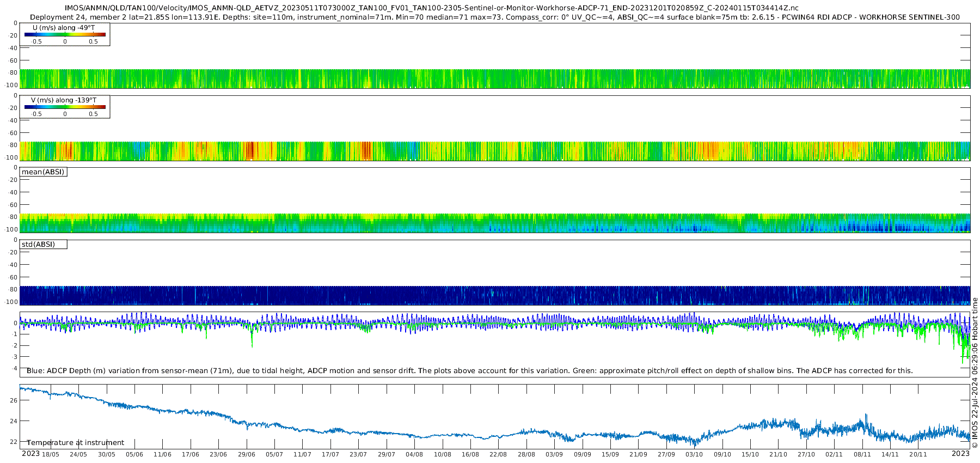Select the mean(ABSI) panel label
980x463 pixels.
click(x=43, y=172)
